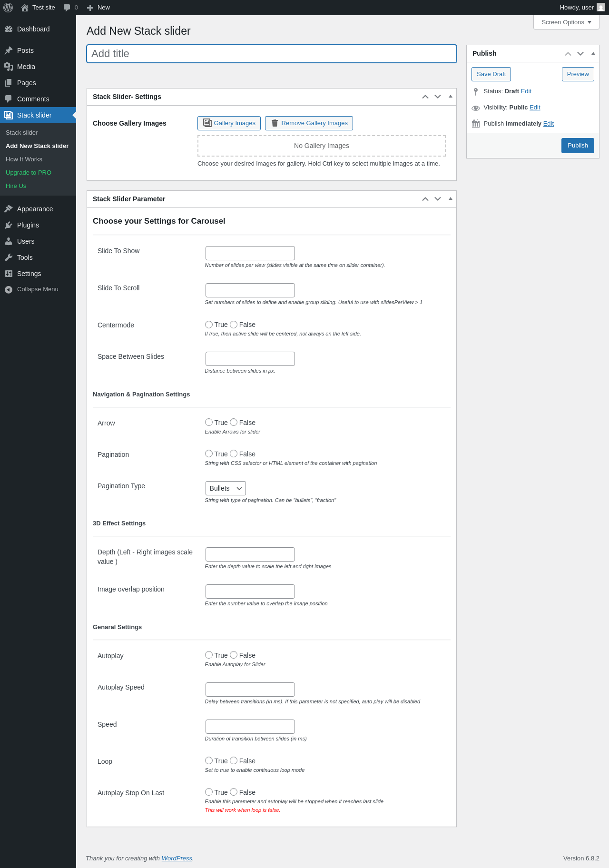Viewport: 609px width, 868px height.
Task: Toggle the Stack Slider Parameter panel triangle
Action: 451,199
